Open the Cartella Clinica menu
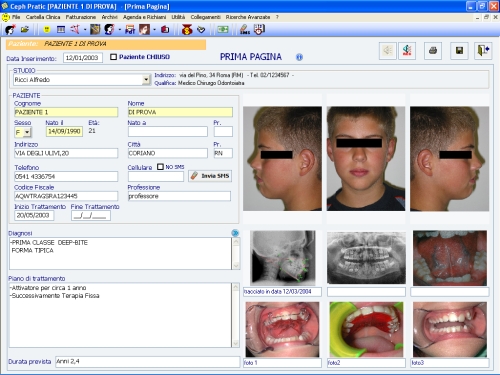 point(43,17)
